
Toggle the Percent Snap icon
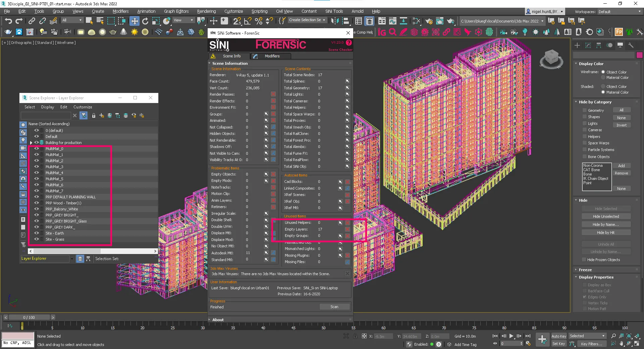(x=258, y=21)
